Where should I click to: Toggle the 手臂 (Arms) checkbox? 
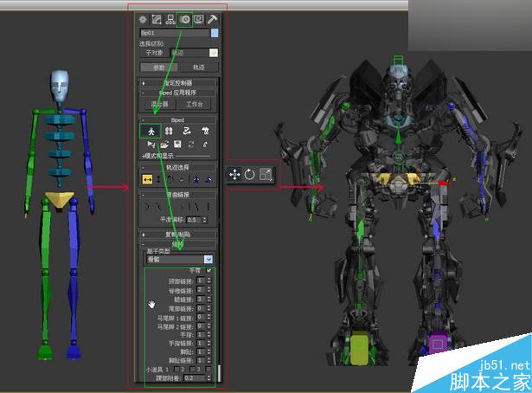click(x=208, y=271)
